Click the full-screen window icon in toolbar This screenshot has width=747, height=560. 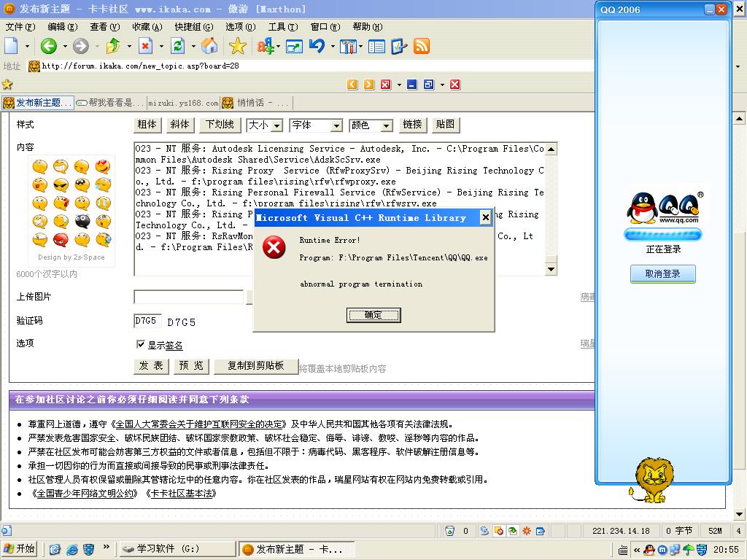294,47
